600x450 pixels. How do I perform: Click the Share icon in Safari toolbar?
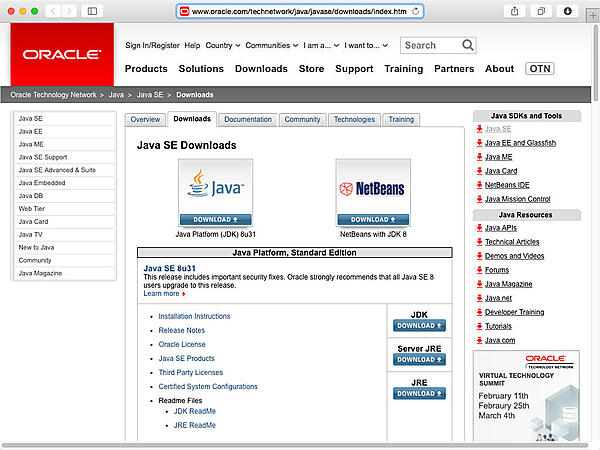coord(515,11)
